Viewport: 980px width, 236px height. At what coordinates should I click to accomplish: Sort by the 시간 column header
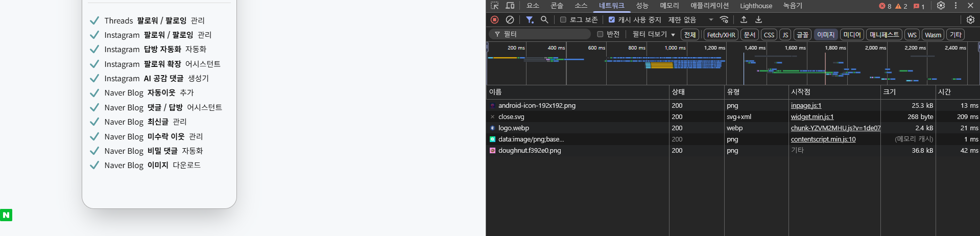point(958,92)
